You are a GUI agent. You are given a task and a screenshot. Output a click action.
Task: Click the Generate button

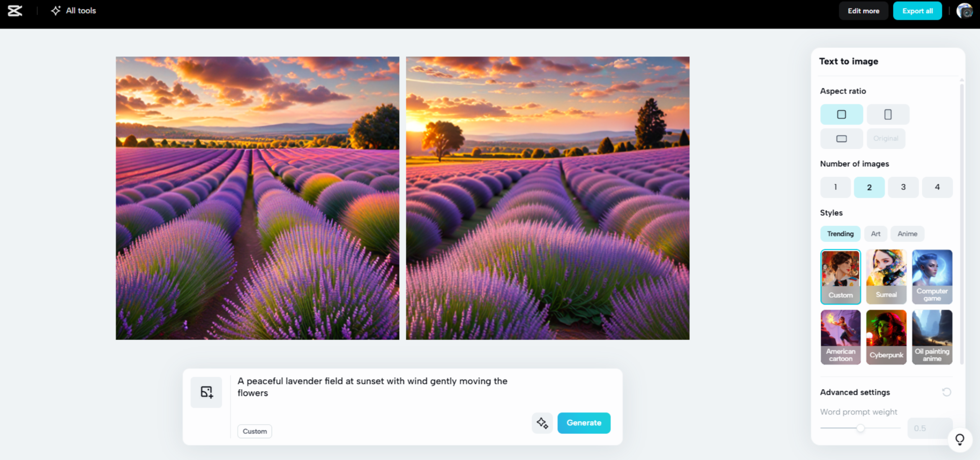click(x=584, y=423)
